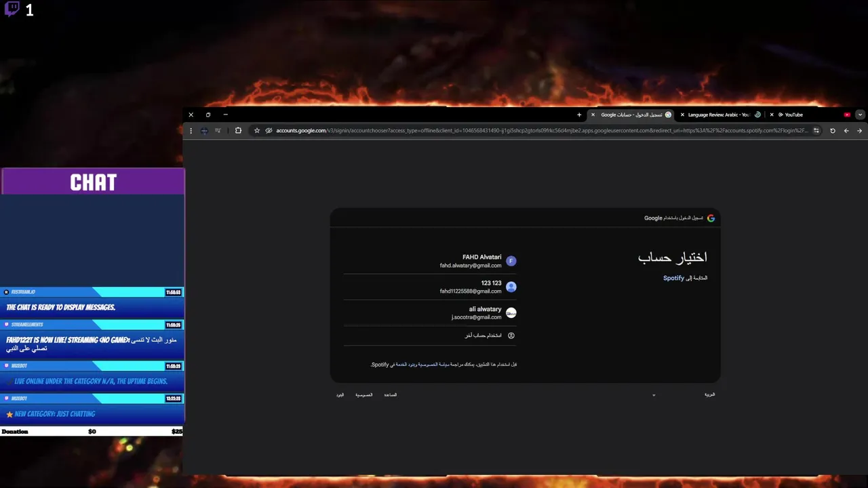Click the Twitch logo in overlay corner
The height and width of the screenshot is (488, 868).
click(12, 9)
